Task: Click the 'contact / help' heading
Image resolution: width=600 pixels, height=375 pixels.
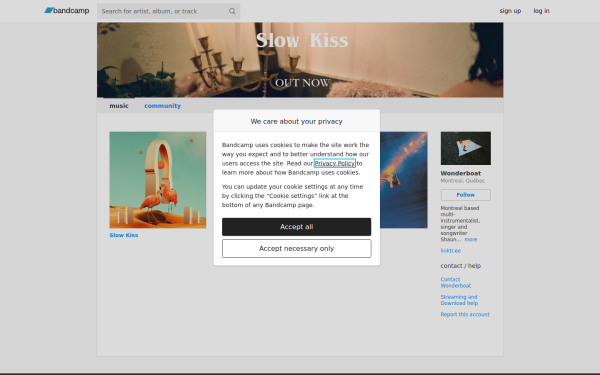Action: click(461, 266)
